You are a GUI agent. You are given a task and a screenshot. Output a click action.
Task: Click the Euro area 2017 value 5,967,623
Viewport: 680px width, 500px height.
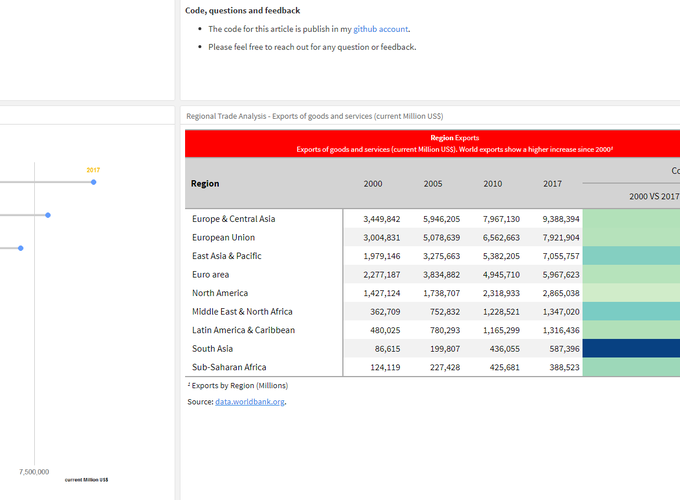[560, 274]
